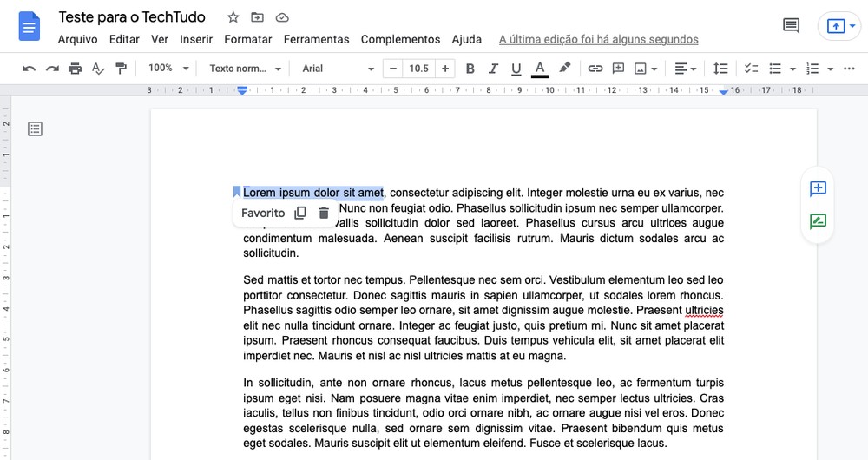This screenshot has width=868, height=460.
Task: Open the Ajuda menu
Action: (x=467, y=39)
